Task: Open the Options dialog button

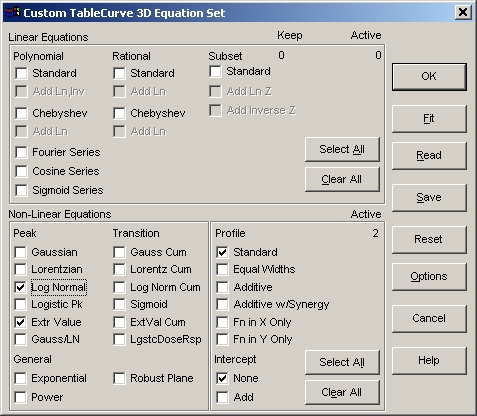Action: click(429, 277)
